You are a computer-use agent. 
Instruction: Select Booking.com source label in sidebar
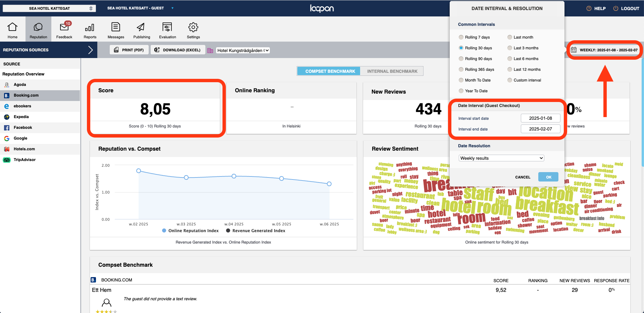tap(26, 95)
